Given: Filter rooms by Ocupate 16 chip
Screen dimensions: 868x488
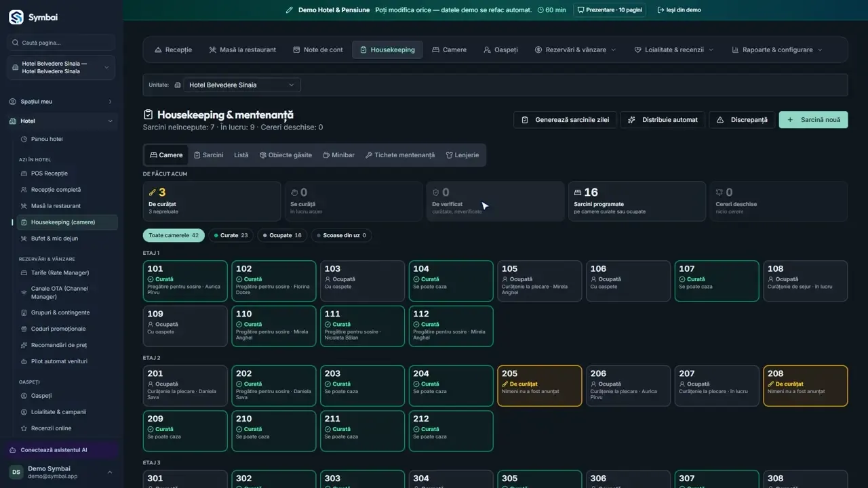Looking at the screenshot, I should 282,235.
